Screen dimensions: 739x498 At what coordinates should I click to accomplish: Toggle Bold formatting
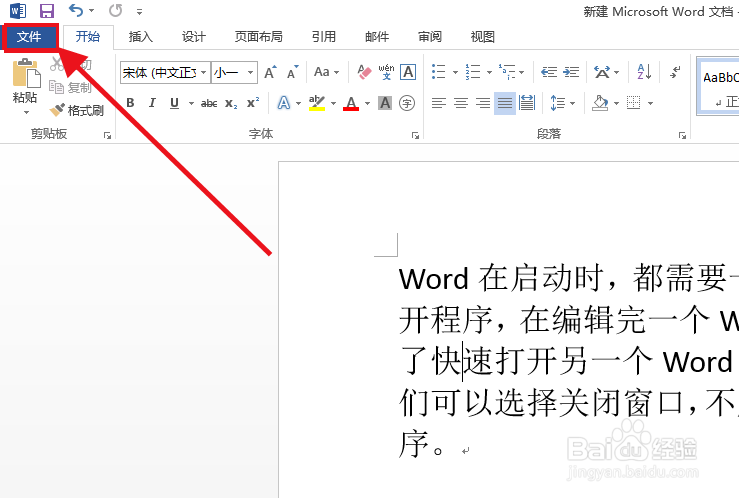pos(131,103)
